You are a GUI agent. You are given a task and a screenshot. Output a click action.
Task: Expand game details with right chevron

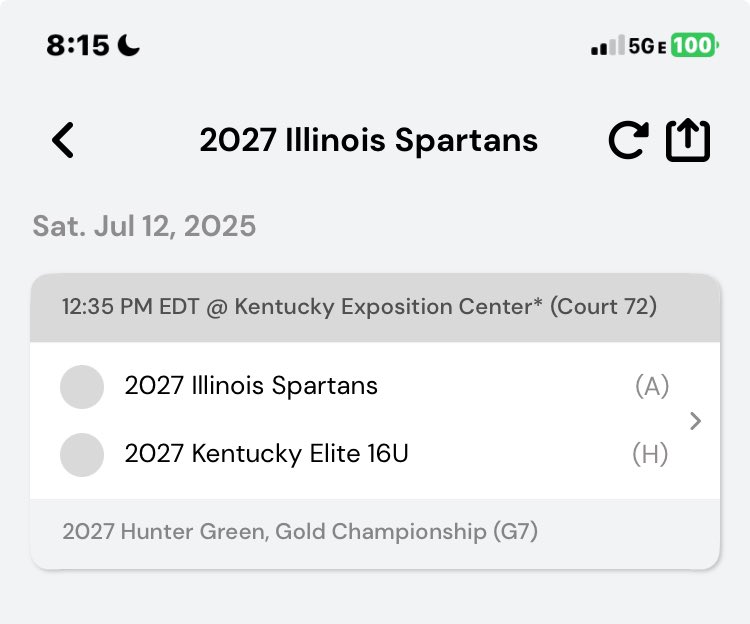pos(696,421)
